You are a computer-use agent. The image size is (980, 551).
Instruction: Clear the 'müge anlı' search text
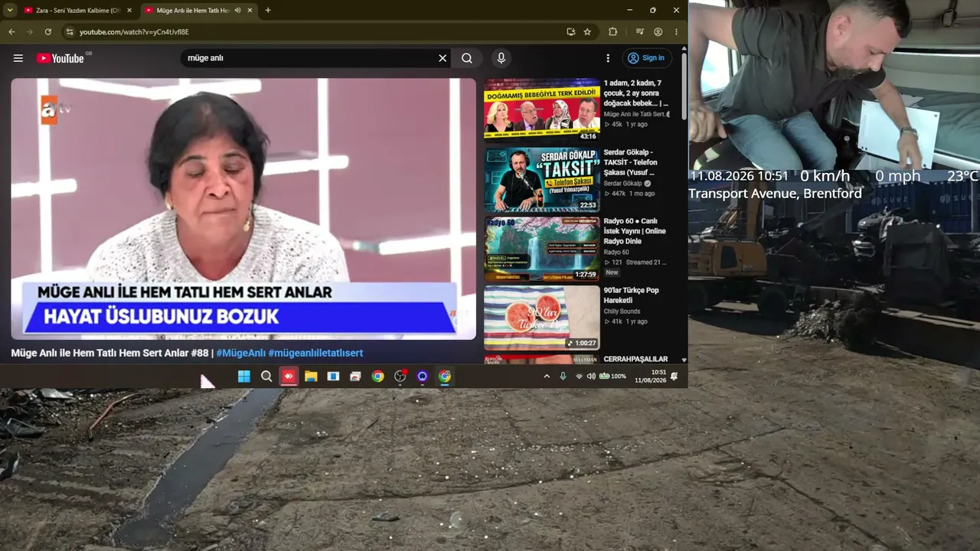click(x=443, y=58)
